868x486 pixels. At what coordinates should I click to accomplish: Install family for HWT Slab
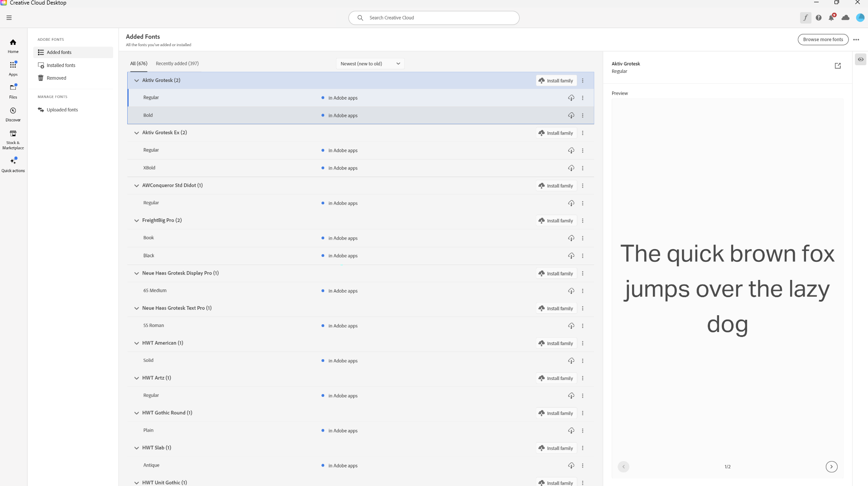click(556, 448)
